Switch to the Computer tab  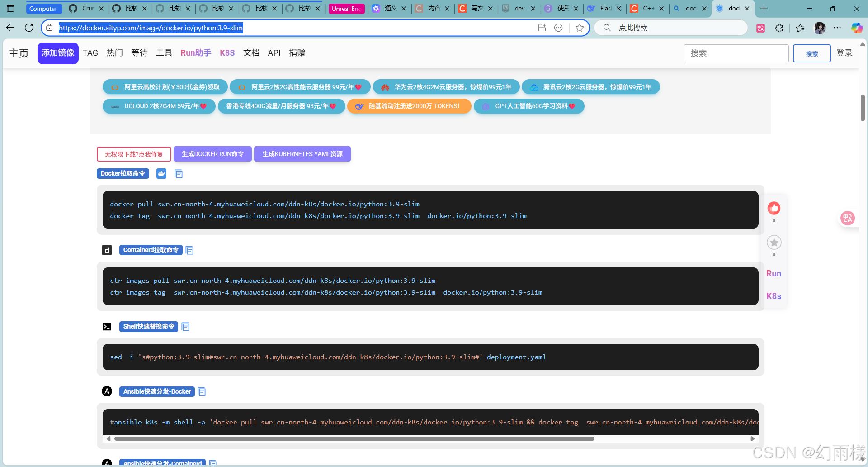tap(43, 8)
